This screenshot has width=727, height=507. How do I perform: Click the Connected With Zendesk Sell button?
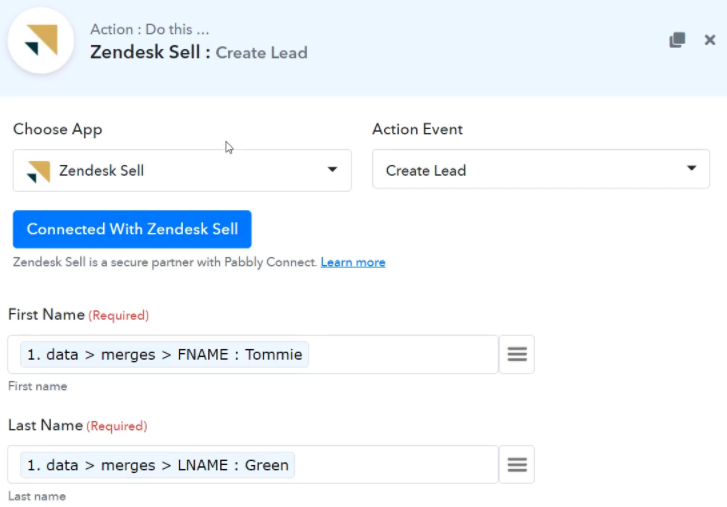coord(132,229)
